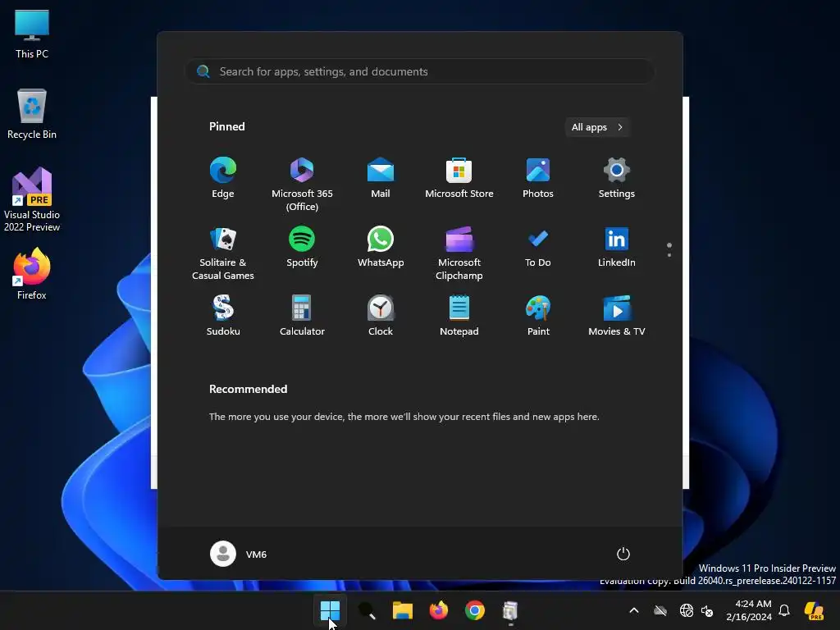Screen dimensions: 840x630
Task: Launch the To Do app
Action: [538, 247]
